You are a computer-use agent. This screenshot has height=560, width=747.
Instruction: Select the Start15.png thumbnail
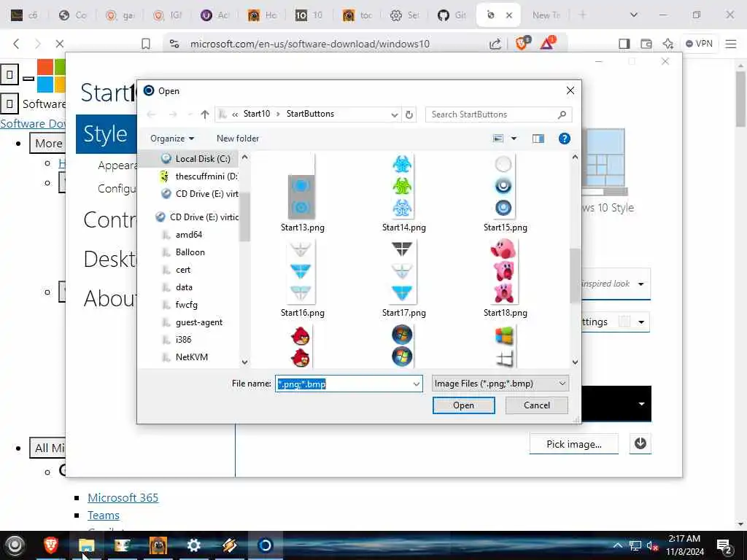[x=503, y=187]
